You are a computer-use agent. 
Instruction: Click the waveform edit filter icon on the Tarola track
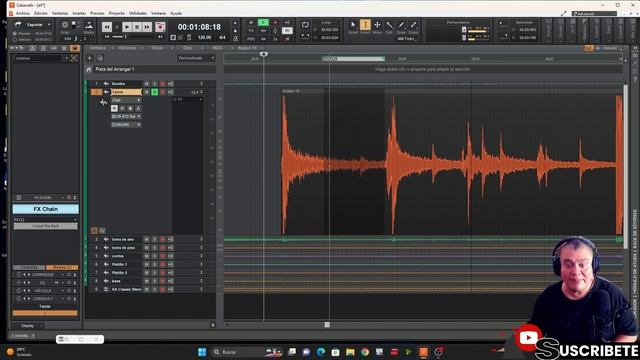pyautogui.click(x=103, y=102)
